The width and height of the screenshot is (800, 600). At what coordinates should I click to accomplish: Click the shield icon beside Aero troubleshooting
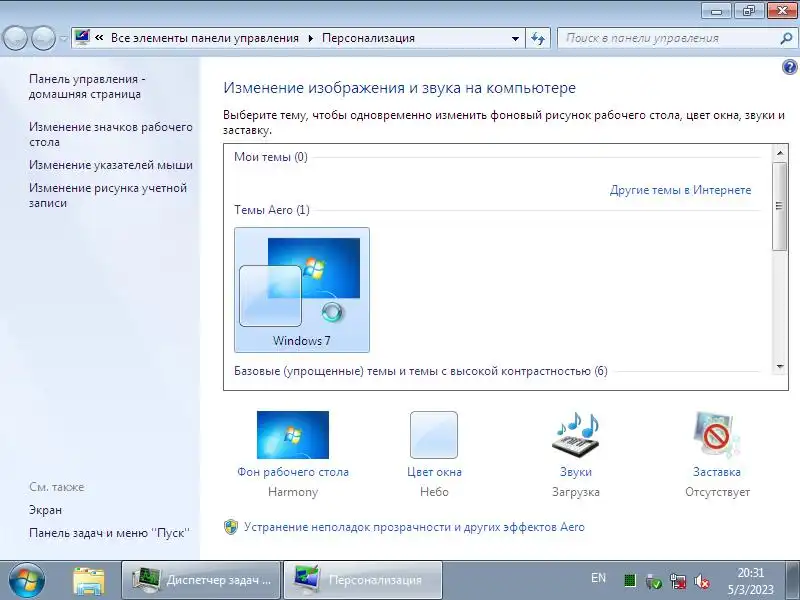pyautogui.click(x=231, y=527)
